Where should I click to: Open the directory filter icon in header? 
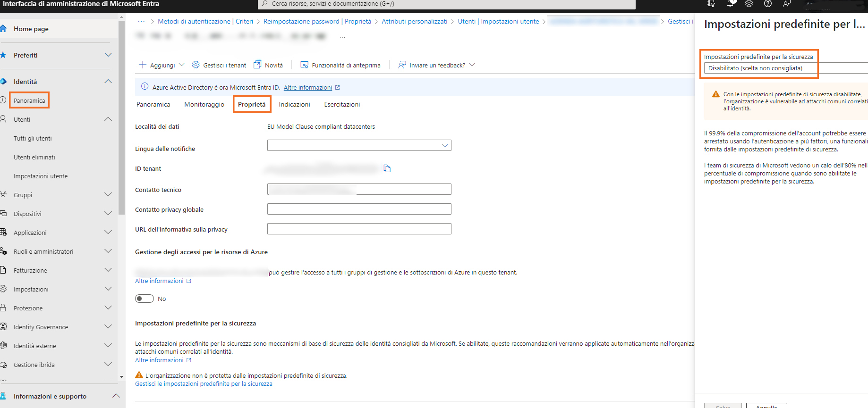point(711,4)
